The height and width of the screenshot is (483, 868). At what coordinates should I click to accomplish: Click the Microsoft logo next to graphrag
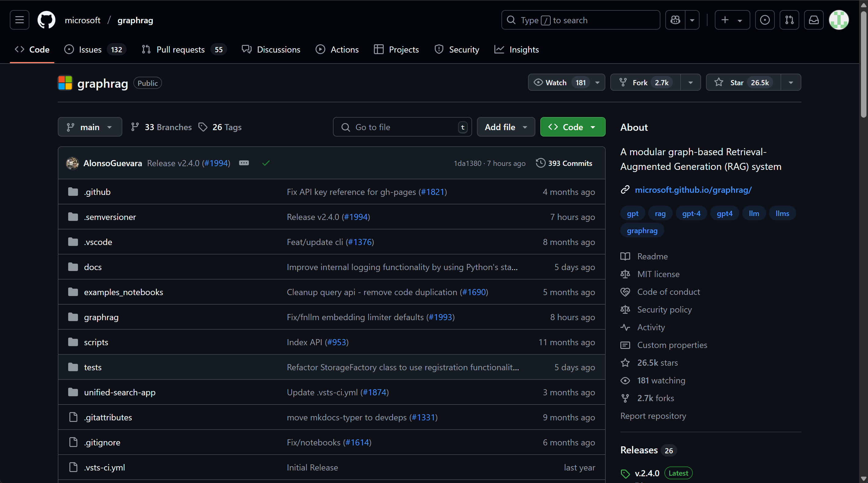[x=65, y=83]
